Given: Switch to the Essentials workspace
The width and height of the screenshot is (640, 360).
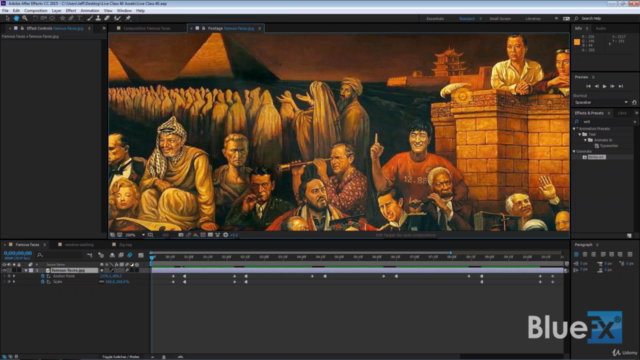Looking at the screenshot, I should tap(435, 19).
